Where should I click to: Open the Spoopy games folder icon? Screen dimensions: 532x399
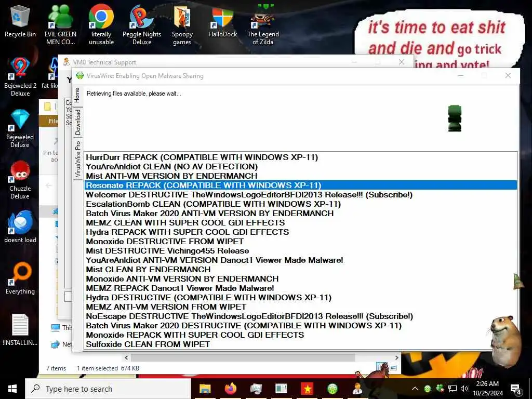[182, 24]
